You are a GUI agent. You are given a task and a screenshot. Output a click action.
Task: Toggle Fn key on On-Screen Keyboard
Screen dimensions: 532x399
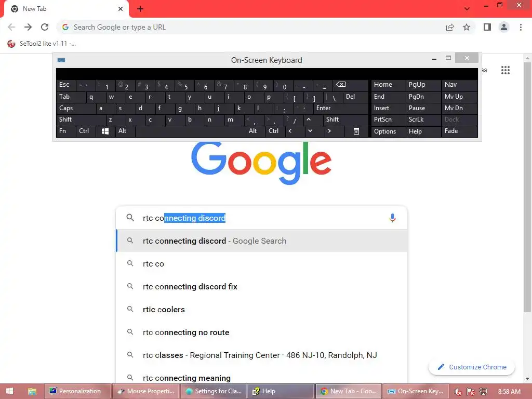pos(66,131)
